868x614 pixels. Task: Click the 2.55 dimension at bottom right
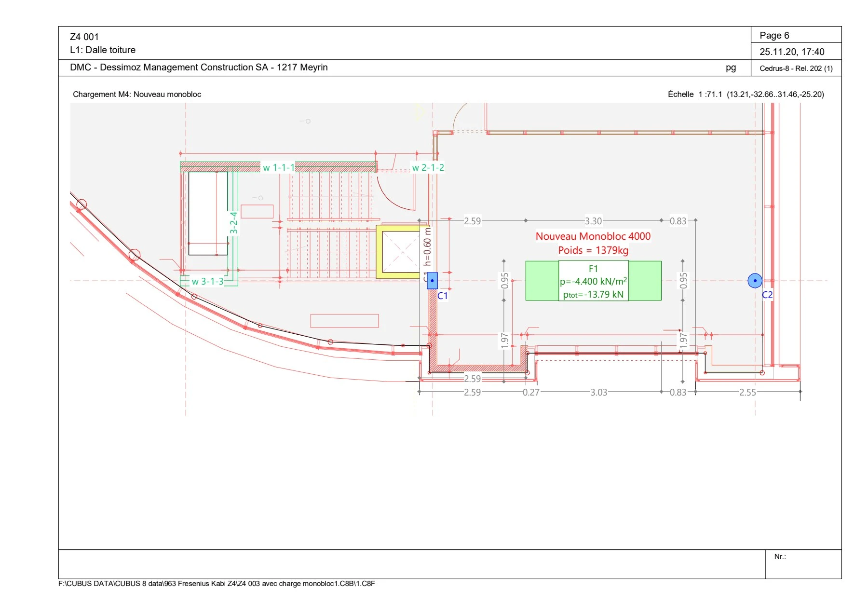(747, 392)
